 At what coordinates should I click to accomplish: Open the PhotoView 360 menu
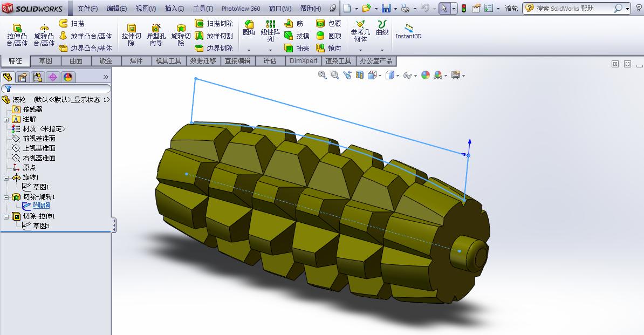241,8
